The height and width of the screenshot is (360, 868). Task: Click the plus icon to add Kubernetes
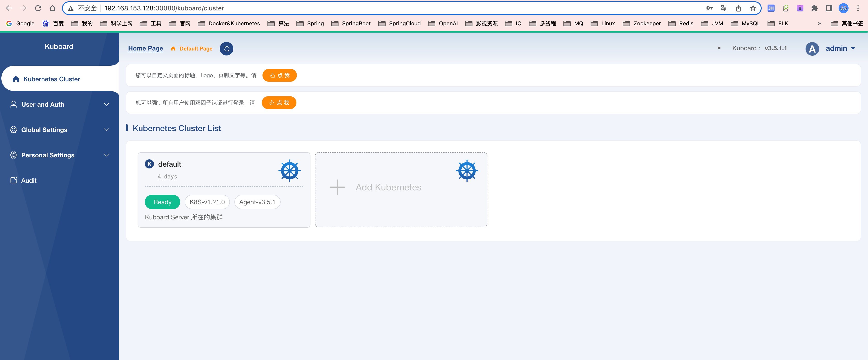337,187
